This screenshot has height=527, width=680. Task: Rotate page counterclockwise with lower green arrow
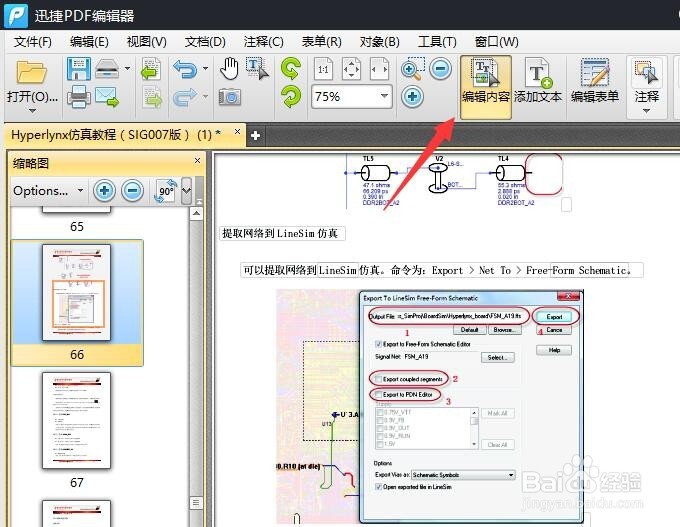tap(291, 96)
